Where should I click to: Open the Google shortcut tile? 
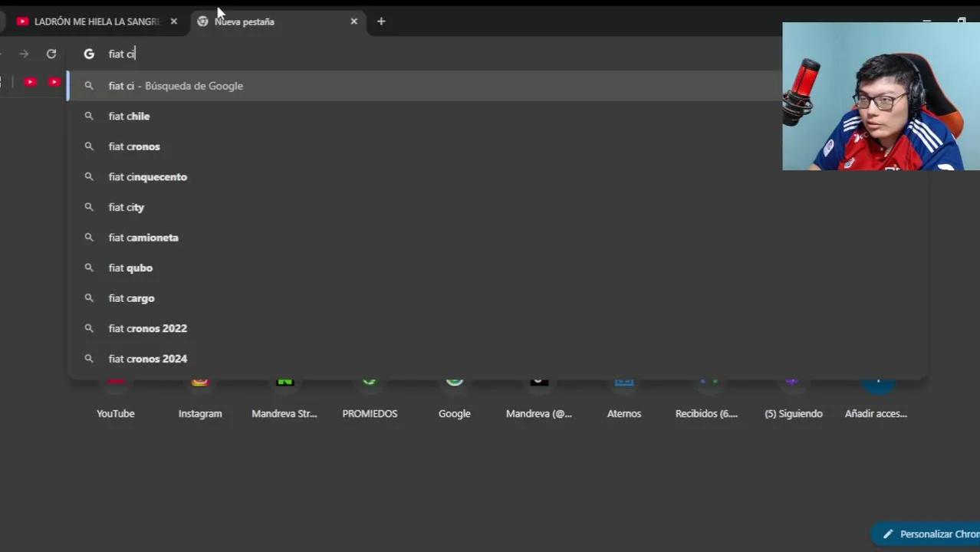click(455, 399)
